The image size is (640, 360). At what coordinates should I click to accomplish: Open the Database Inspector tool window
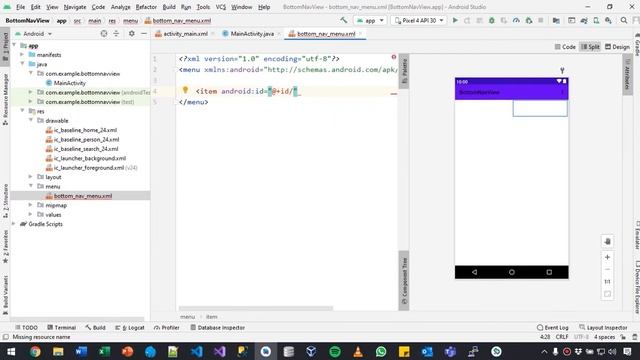point(218,327)
